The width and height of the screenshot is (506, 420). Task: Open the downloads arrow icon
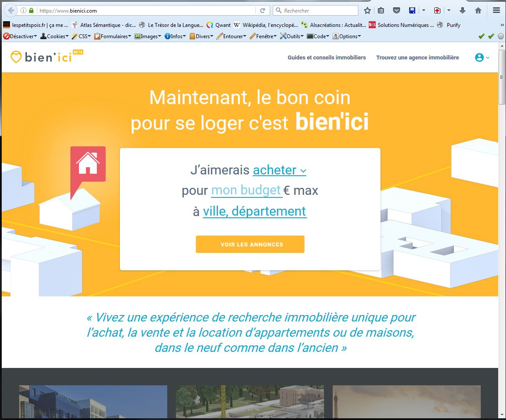click(x=463, y=10)
